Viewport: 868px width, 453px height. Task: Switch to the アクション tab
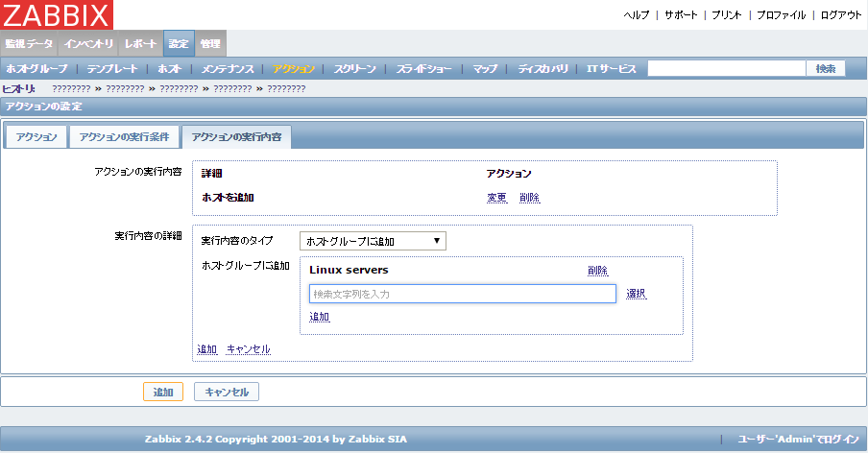[x=36, y=137]
